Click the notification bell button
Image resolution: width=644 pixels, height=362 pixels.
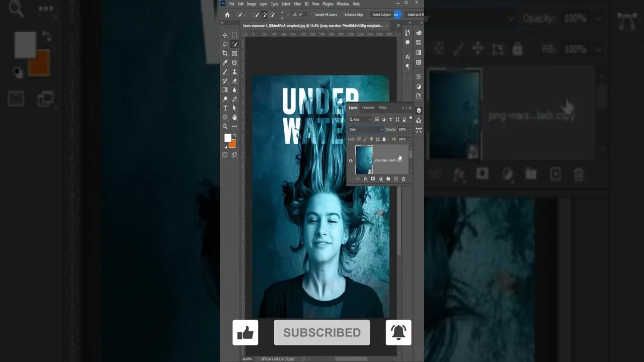point(398,332)
